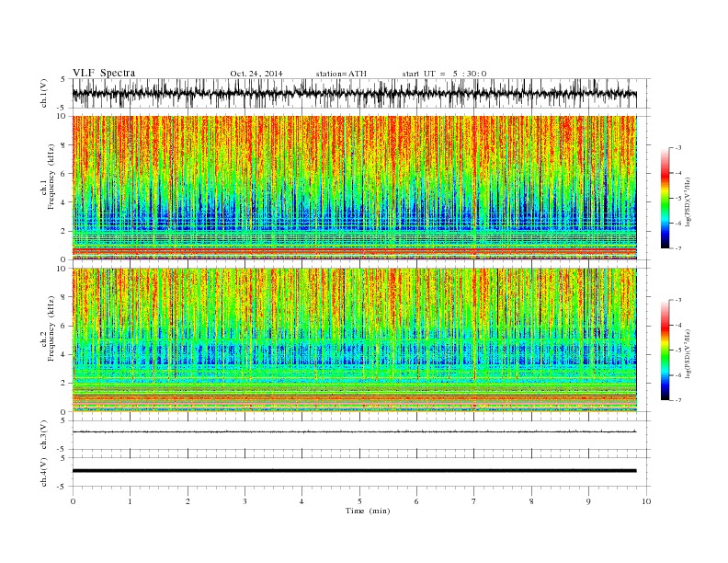Click the ch.2 frequency axis "8" tick label
This screenshot has height=563, width=728.
64,297
